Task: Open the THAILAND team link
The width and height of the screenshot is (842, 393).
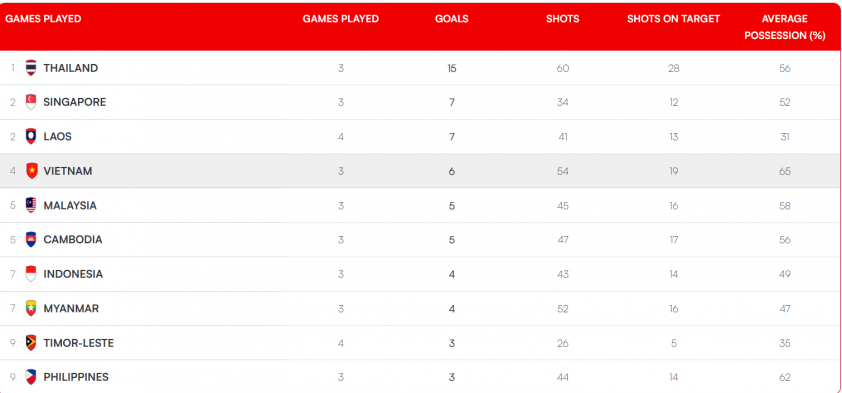Action: [x=71, y=68]
